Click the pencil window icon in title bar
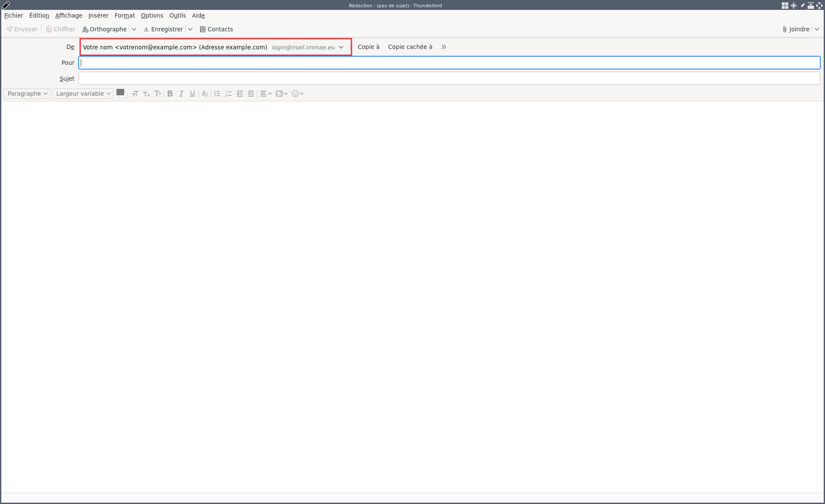 click(6, 5)
